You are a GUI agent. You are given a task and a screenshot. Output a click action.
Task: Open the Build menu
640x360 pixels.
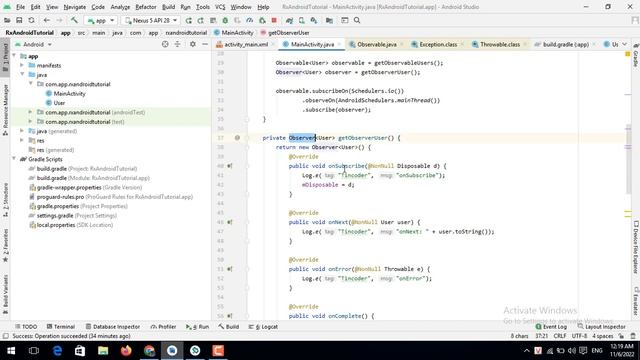(x=168, y=7)
